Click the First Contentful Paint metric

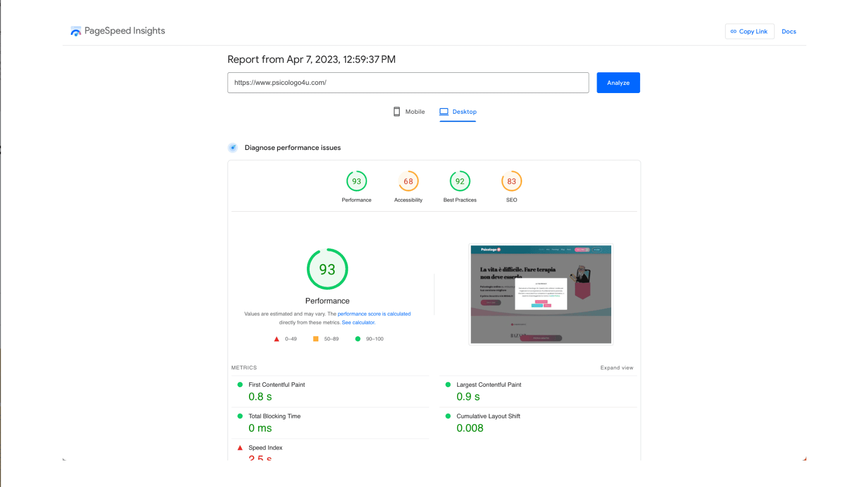[276, 385]
